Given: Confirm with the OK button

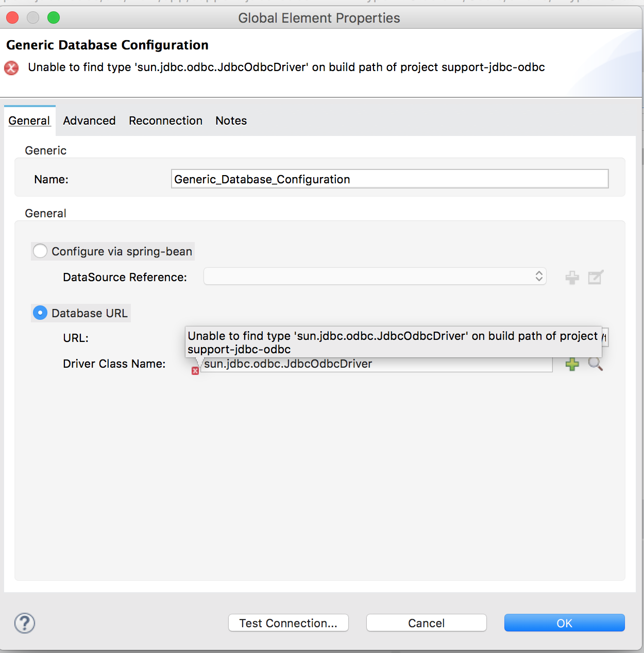Looking at the screenshot, I should [x=564, y=623].
